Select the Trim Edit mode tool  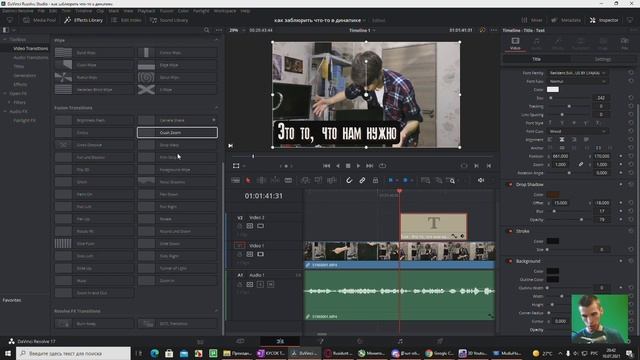pyautogui.click(x=262, y=180)
